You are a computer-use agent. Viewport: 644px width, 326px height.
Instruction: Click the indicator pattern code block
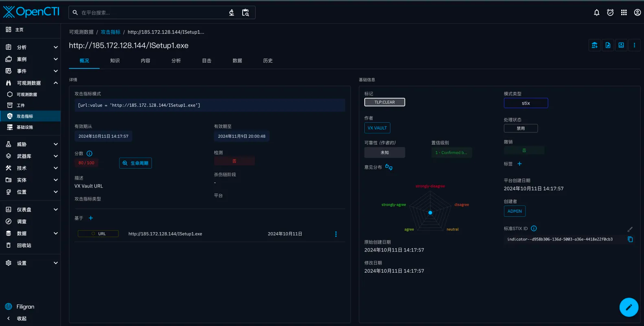pos(210,105)
